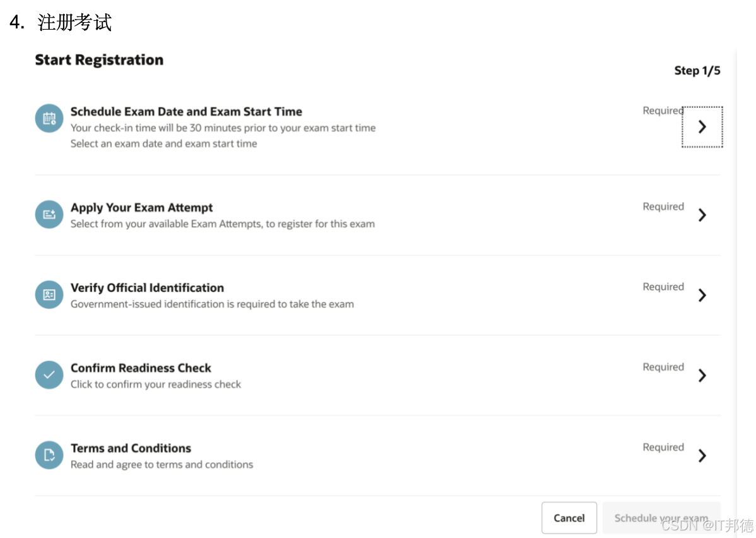
Task: Click the Apply Your Exam Attempt icon
Action: (x=49, y=215)
